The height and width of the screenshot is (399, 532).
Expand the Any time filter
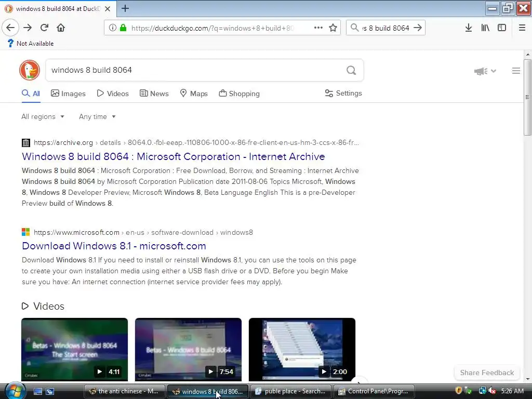97,116
